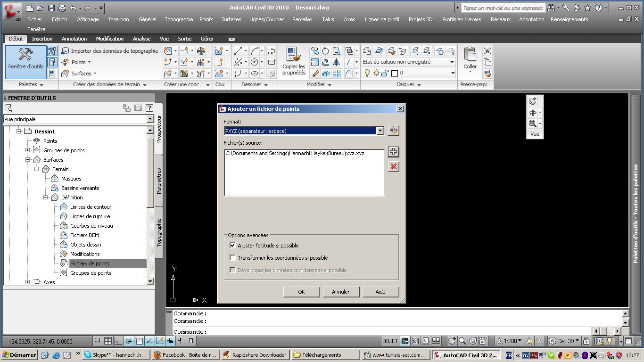Select the Array tool in Modifier panel
644x362 pixels.
coord(337,73)
